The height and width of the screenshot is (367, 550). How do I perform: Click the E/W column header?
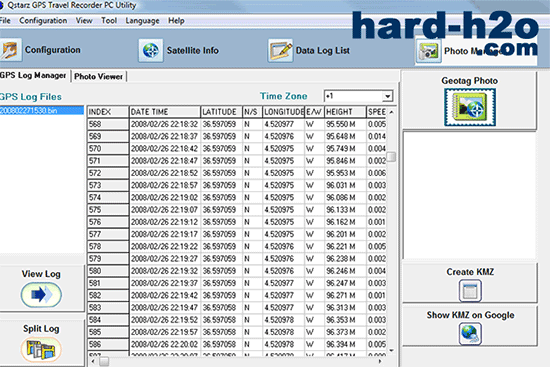pyautogui.click(x=314, y=112)
